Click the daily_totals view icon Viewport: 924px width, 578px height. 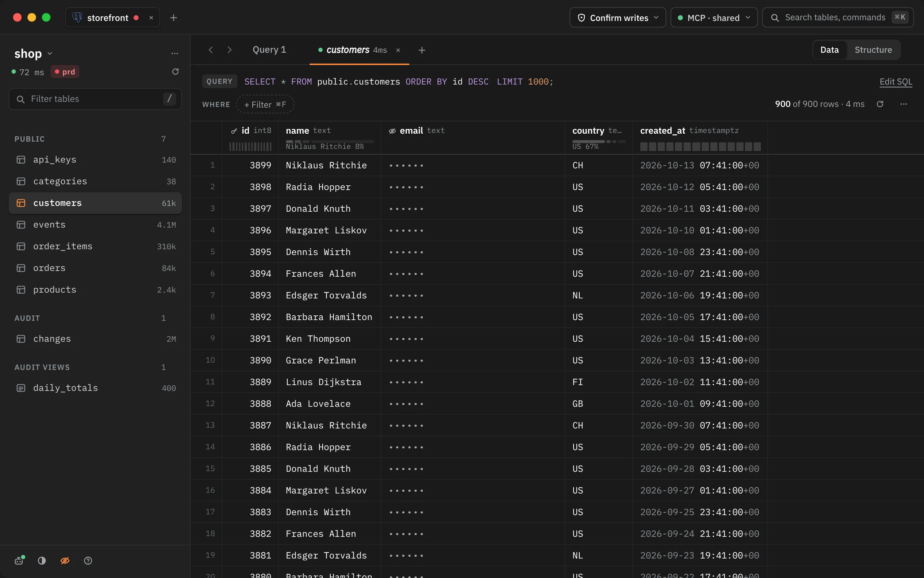21,388
